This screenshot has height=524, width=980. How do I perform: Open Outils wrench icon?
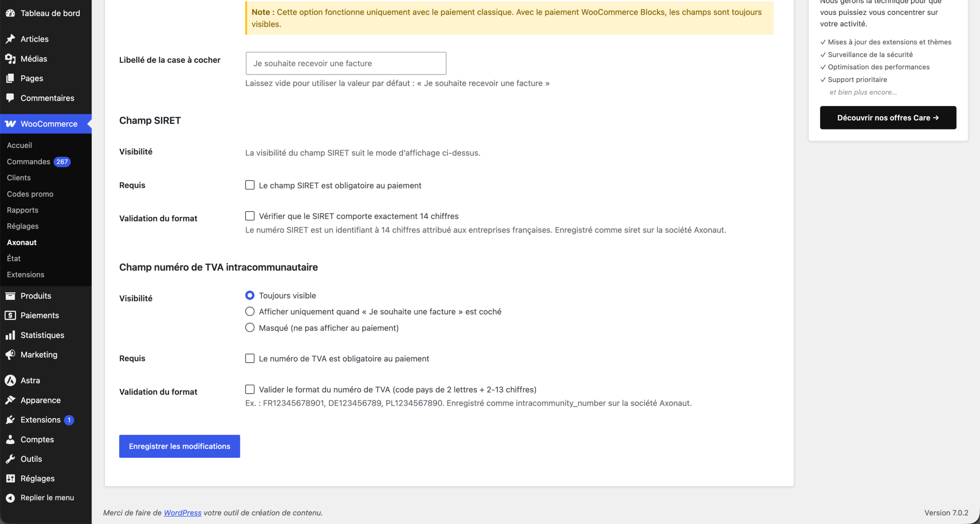(x=10, y=459)
